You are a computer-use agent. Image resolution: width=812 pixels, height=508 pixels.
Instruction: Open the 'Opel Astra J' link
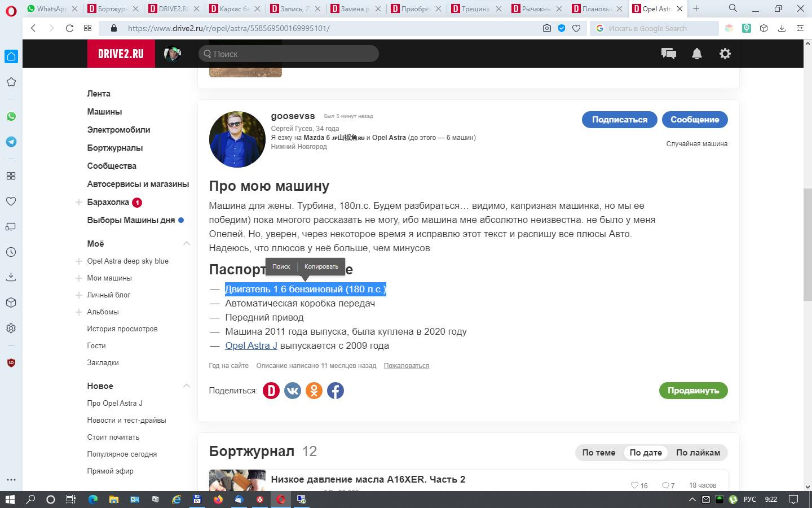tap(251, 345)
